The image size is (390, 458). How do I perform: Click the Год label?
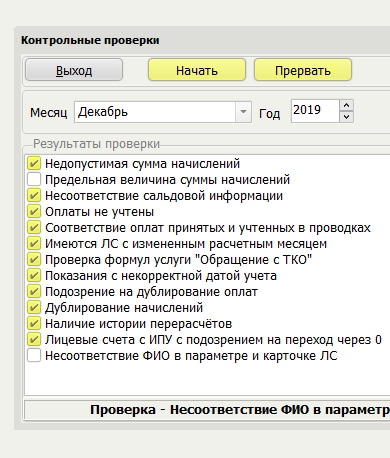click(x=269, y=114)
